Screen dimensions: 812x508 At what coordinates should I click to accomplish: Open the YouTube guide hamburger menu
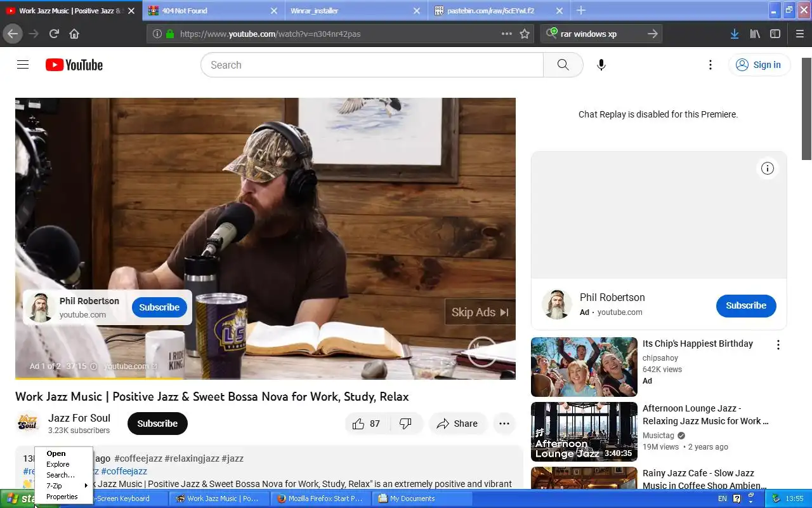23,65
